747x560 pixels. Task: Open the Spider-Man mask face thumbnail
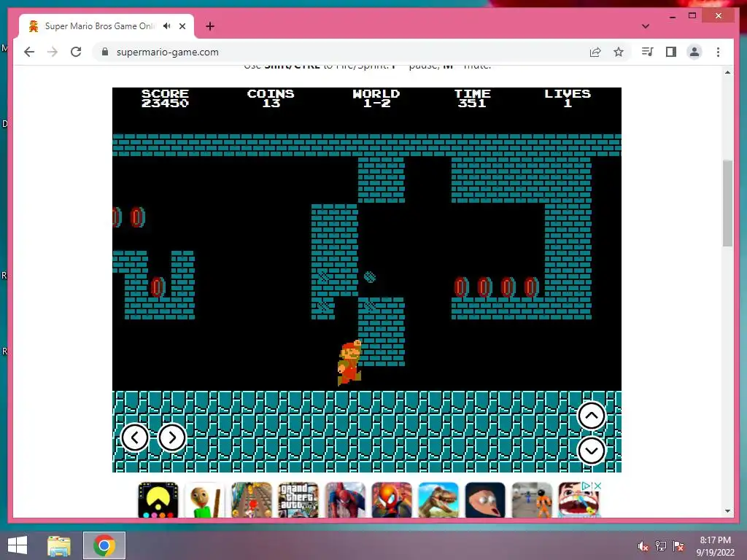point(392,500)
